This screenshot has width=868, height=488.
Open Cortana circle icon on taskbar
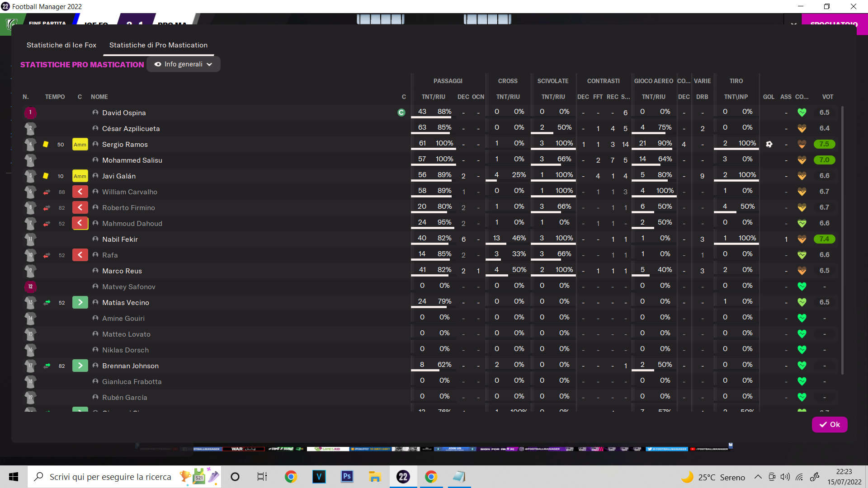click(x=235, y=477)
